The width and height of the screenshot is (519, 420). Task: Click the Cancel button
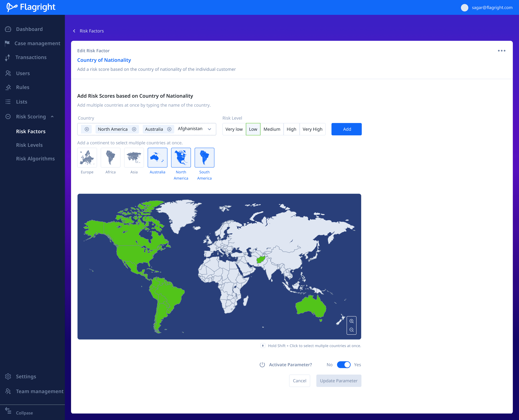click(x=299, y=381)
